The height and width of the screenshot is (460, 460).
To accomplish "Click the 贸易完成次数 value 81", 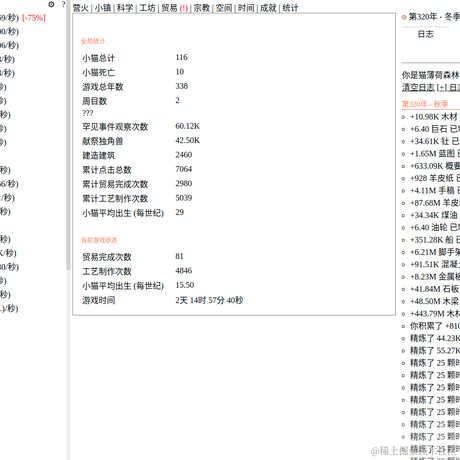I will point(179,256).
